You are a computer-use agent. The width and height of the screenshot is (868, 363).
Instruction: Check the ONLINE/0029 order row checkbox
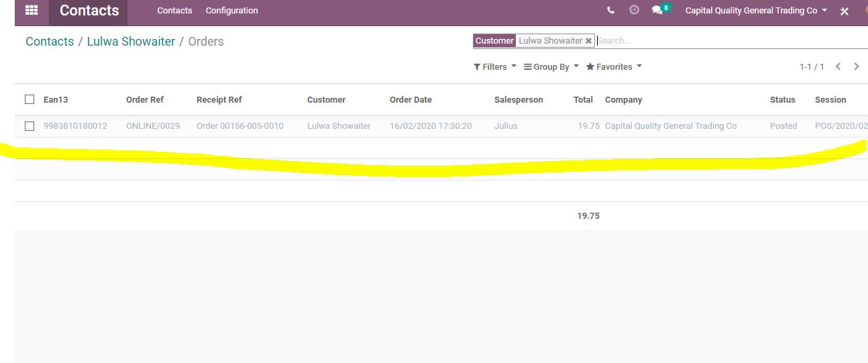30,125
